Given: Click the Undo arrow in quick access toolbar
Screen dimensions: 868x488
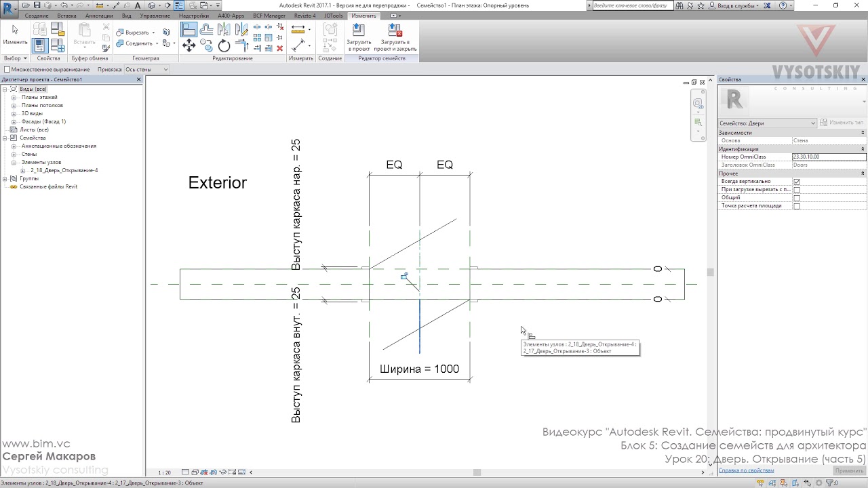Looking at the screenshot, I should coord(62,5).
